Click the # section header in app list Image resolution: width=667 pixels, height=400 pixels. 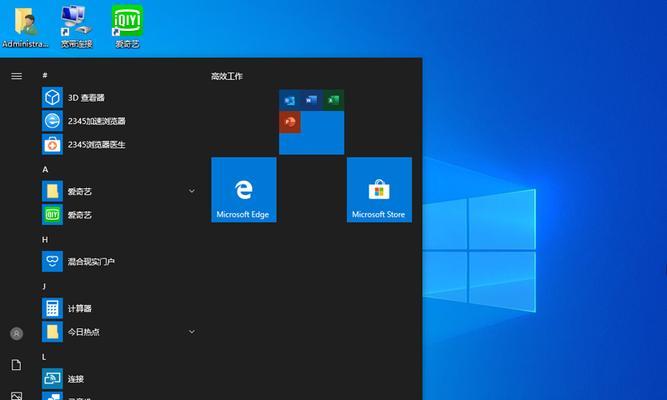pos(45,75)
